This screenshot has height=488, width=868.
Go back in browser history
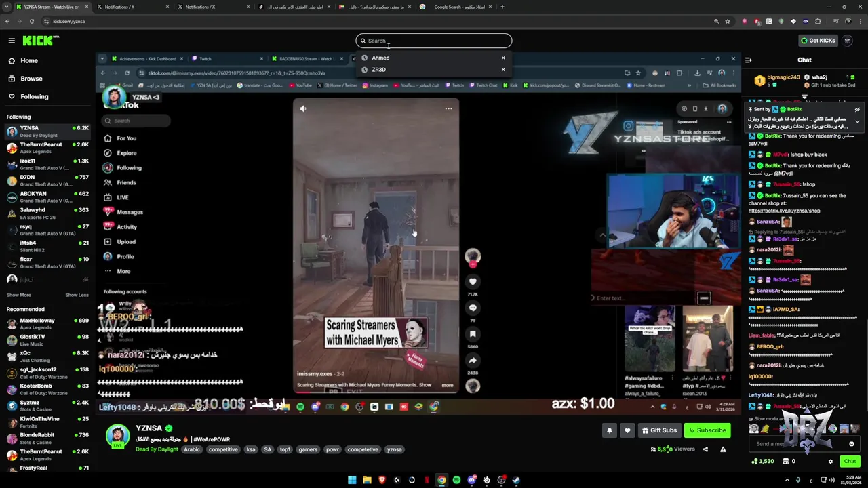[x=7, y=21]
